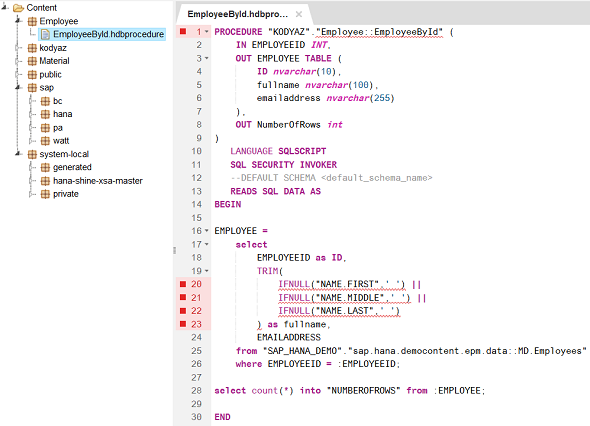Fold code block at line 1
This screenshot has height=426, width=590.
click(207, 32)
